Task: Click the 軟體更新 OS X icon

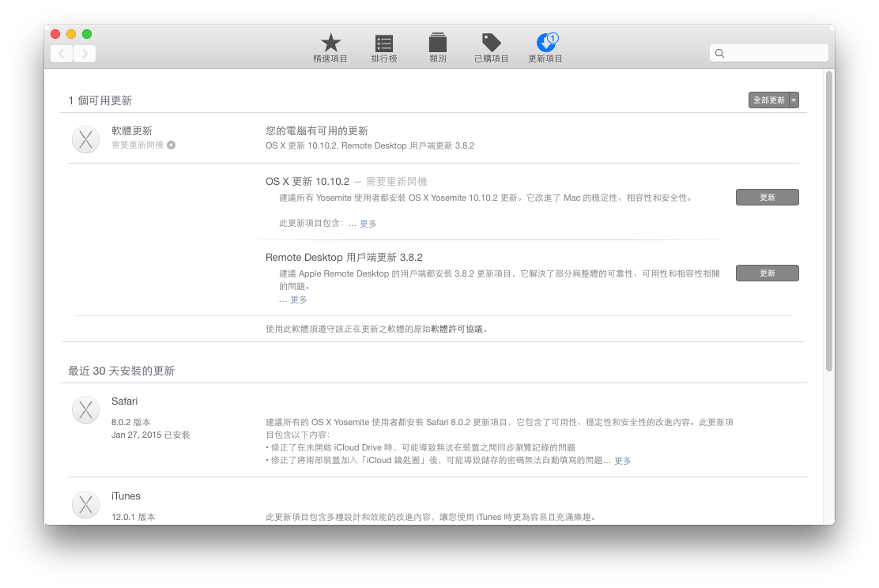Action: 86,140
